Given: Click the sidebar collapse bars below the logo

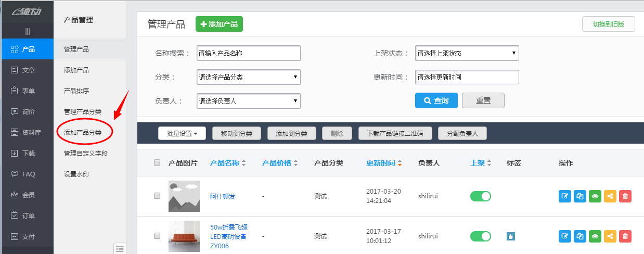Looking at the screenshot, I should coord(27,32).
